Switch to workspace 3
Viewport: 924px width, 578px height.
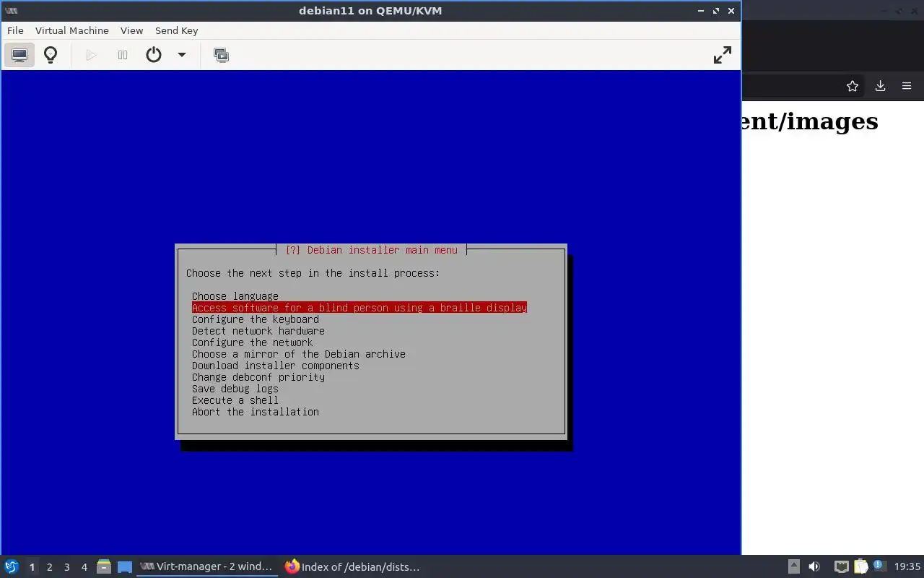click(66, 567)
